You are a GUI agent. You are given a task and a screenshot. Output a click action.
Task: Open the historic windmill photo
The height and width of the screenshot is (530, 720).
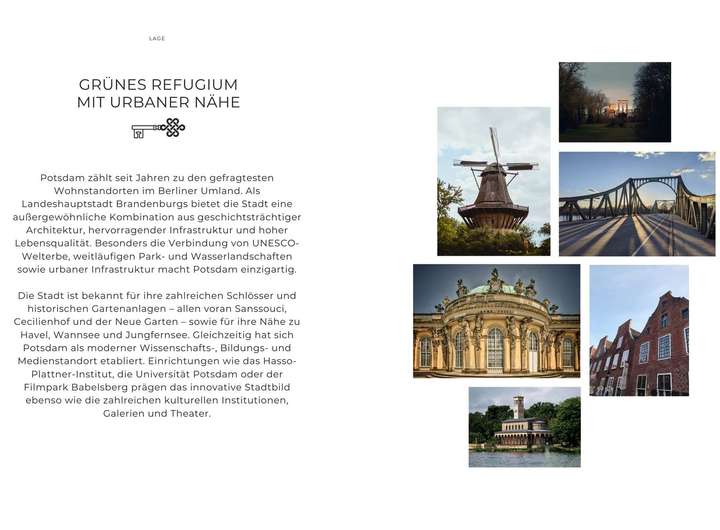click(494, 181)
